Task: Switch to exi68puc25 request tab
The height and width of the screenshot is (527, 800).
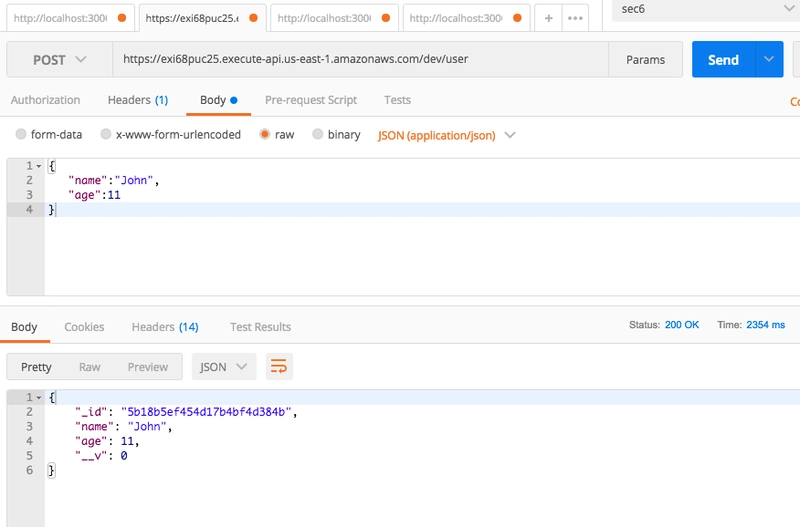Action: [x=202, y=18]
